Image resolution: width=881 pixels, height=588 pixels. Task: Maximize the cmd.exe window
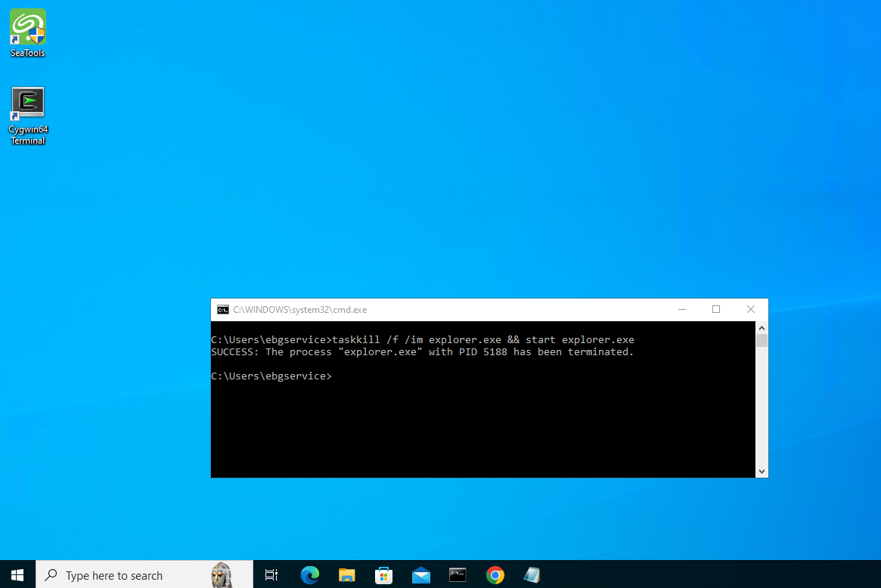click(x=716, y=309)
